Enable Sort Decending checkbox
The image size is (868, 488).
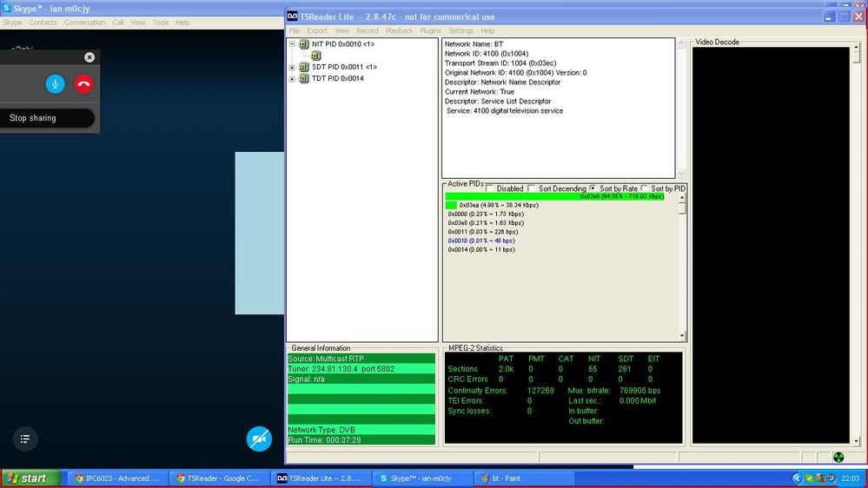point(532,188)
